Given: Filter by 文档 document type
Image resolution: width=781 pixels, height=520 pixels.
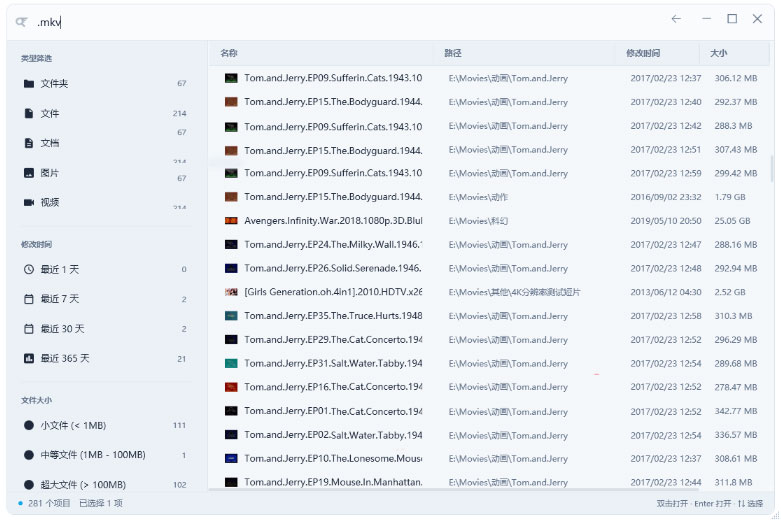Looking at the screenshot, I should [105, 143].
